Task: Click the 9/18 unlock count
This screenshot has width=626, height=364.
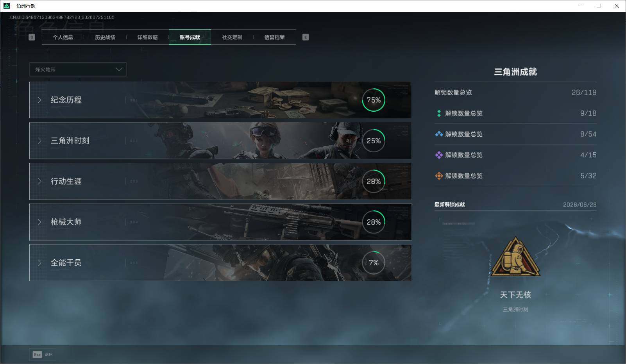Action: click(588, 113)
